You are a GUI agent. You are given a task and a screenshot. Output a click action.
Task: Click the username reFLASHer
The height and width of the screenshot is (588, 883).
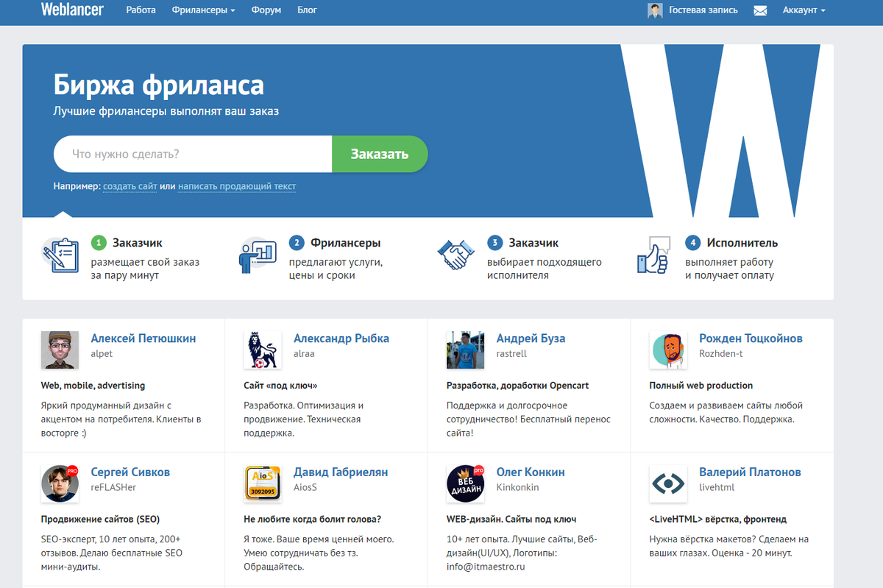(x=113, y=487)
